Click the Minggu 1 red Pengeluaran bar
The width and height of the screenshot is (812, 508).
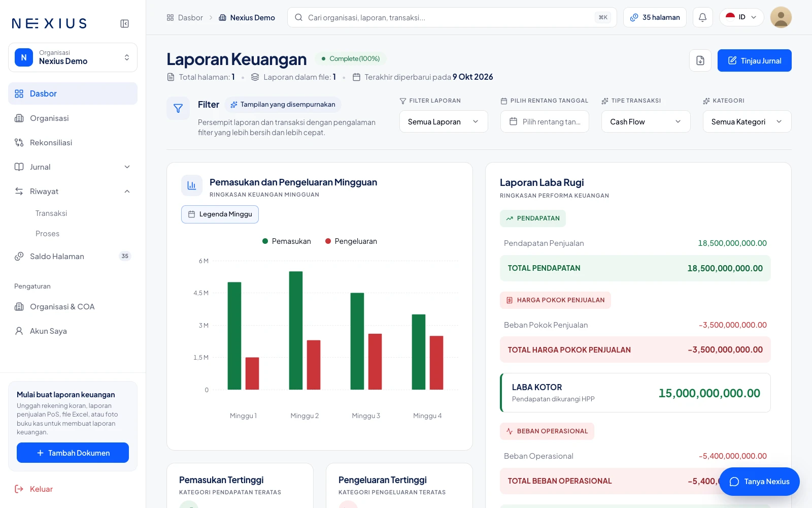click(252, 373)
